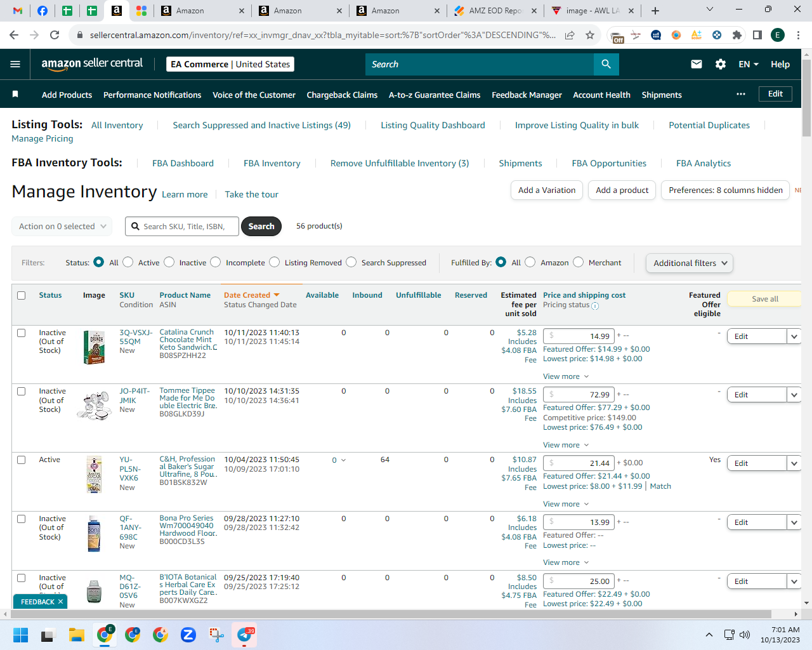Expand View more under the $72.99 price row
This screenshot has height=650, width=812.
coord(566,445)
